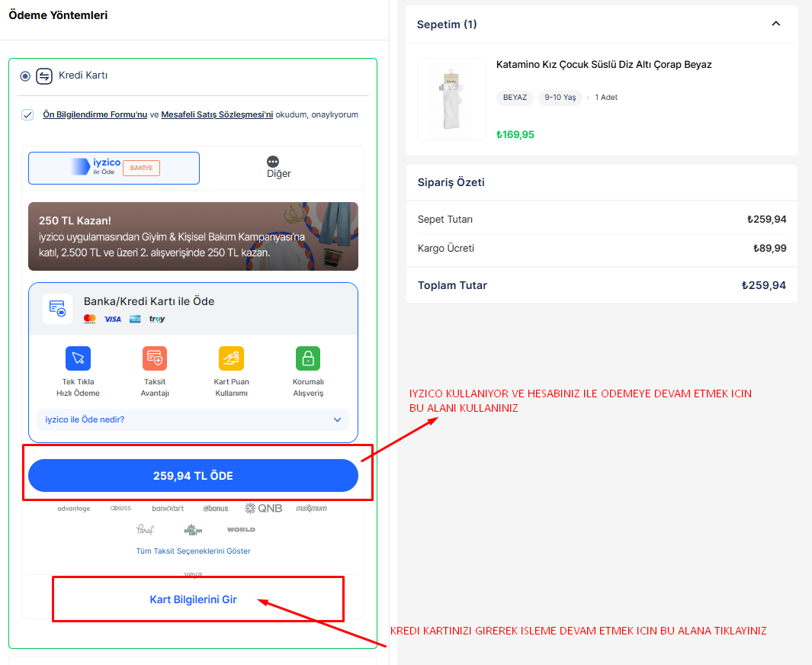This screenshot has width=812, height=665.
Task: Click the QNB bank logo
Action: tap(263, 508)
